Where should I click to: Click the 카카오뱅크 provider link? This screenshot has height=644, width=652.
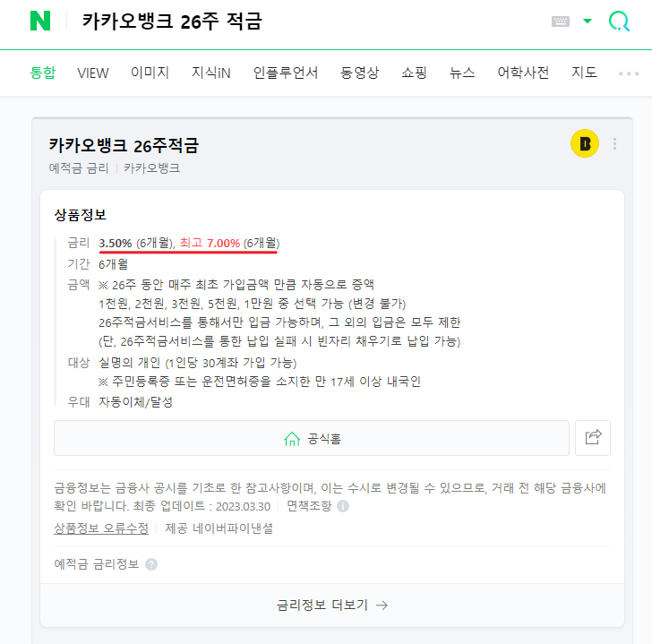tap(151, 168)
